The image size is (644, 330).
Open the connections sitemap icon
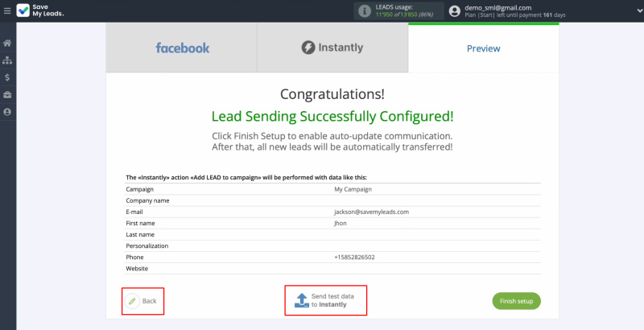[7, 60]
